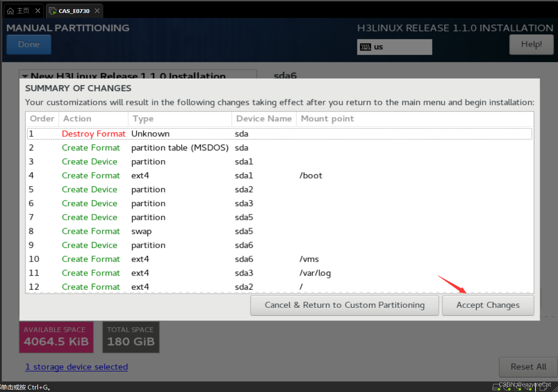
Task: Sort by the Order column header
Action: (42, 119)
